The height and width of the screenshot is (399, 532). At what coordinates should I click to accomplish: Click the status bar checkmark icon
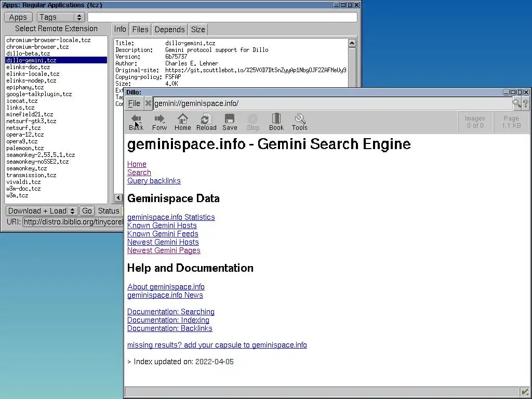[525, 392]
